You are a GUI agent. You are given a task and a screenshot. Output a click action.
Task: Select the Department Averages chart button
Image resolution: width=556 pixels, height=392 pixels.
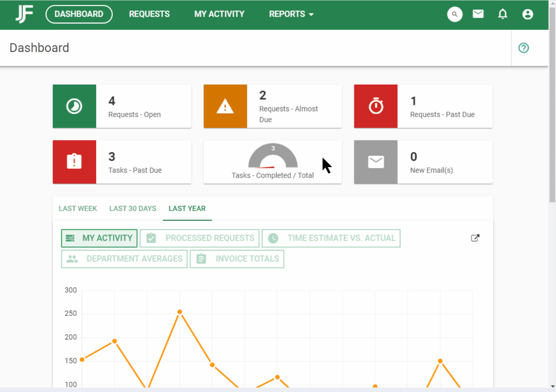pyautogui.click(x=124, y=259)
